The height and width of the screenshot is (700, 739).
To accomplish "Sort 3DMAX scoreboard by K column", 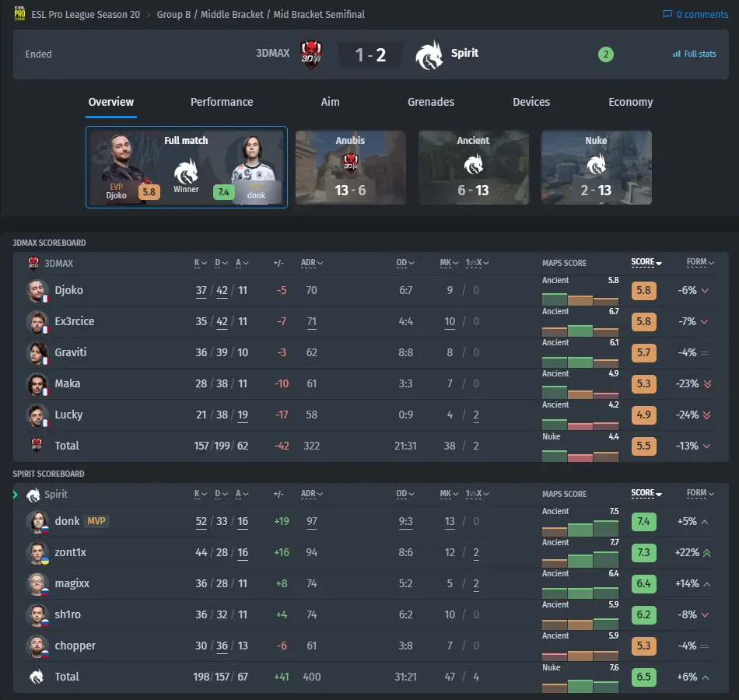I will [x=200, y=263].
